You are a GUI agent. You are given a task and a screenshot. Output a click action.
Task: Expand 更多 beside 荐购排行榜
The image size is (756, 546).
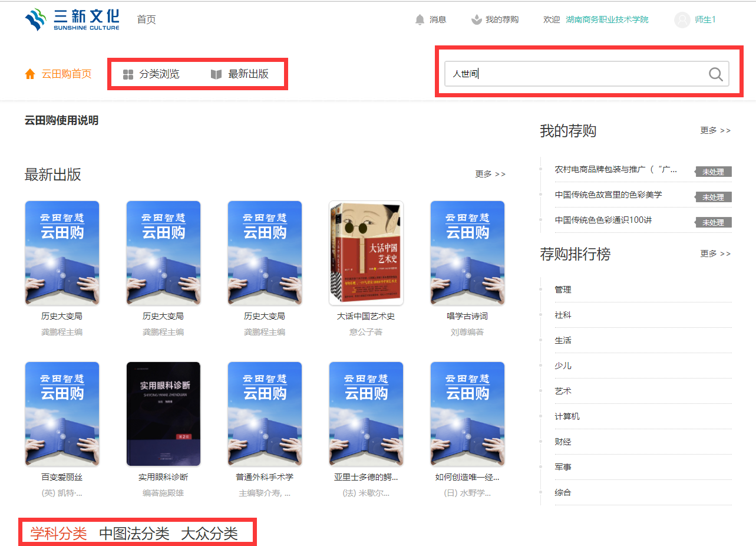coord(715,254)
